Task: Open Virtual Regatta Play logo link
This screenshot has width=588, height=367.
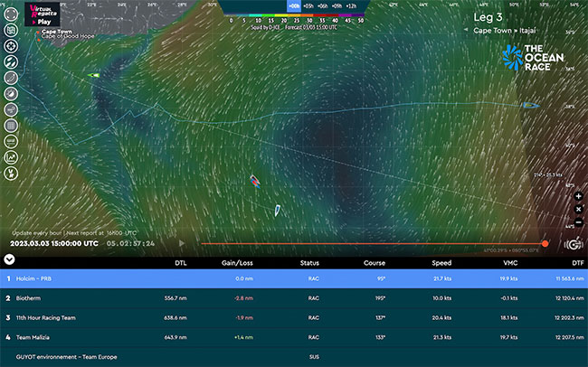Action: click(43, 14)
